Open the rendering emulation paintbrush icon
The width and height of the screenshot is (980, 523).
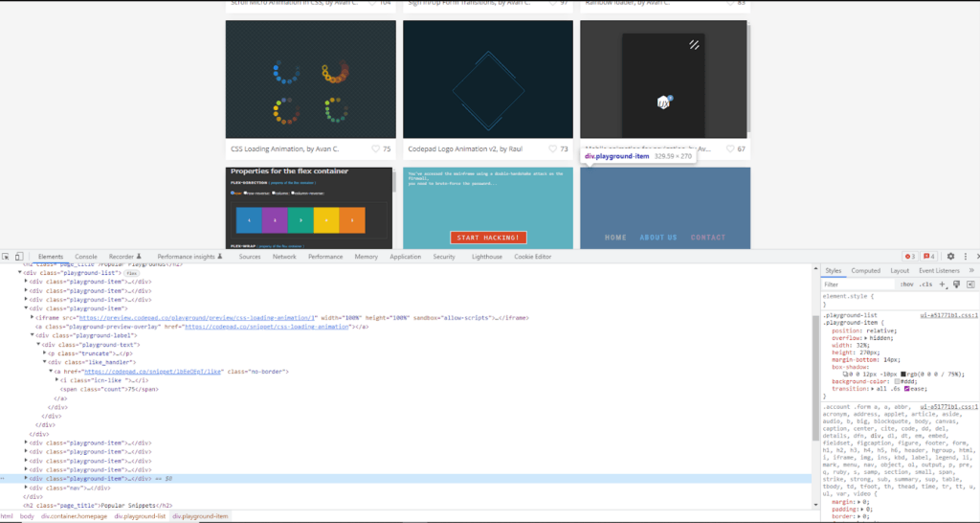(x=956, y=284)
